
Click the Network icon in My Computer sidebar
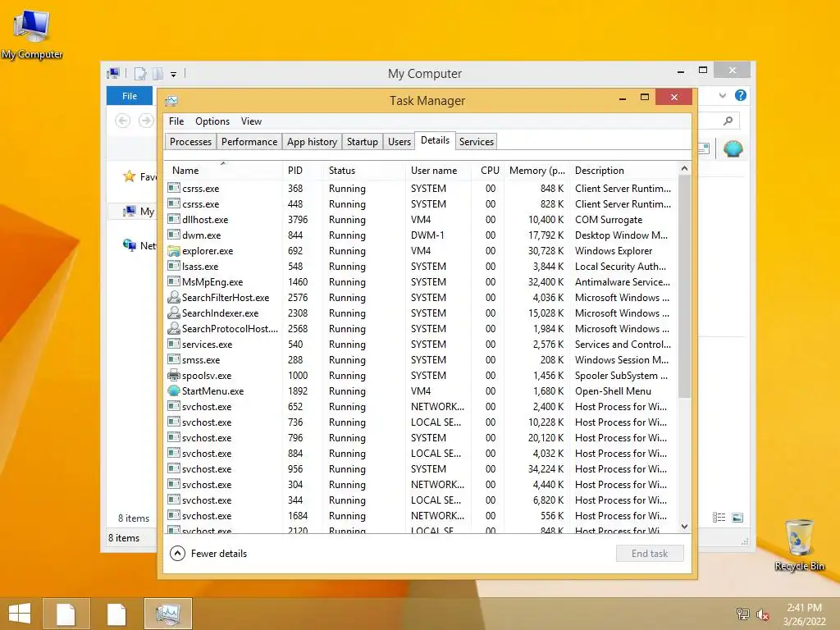tap(129, 245)
